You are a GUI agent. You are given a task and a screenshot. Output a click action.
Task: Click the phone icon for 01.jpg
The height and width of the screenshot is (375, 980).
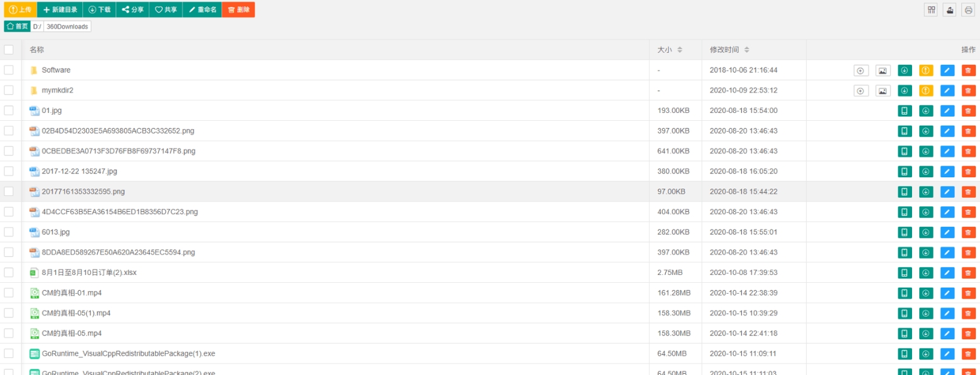point(904,111)
